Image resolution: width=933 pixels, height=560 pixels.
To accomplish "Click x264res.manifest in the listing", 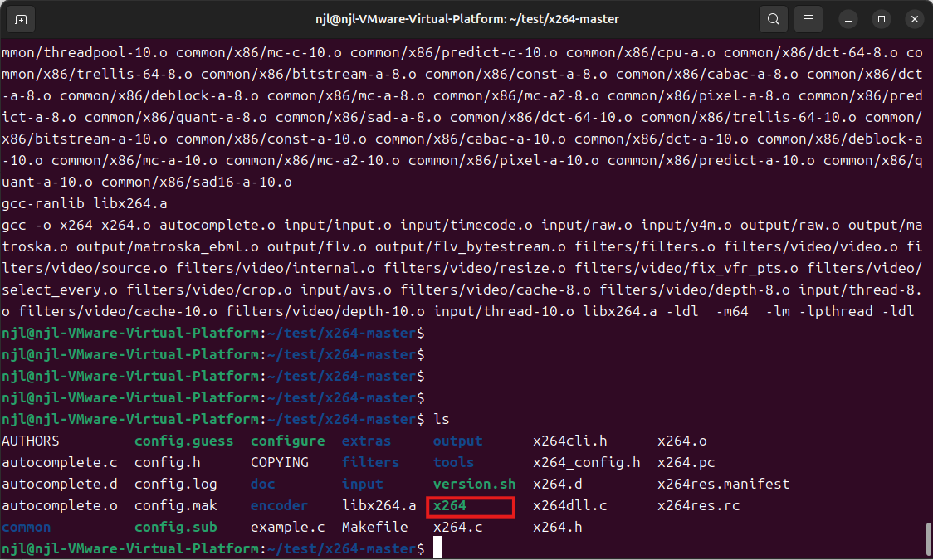I will [724, 484].
